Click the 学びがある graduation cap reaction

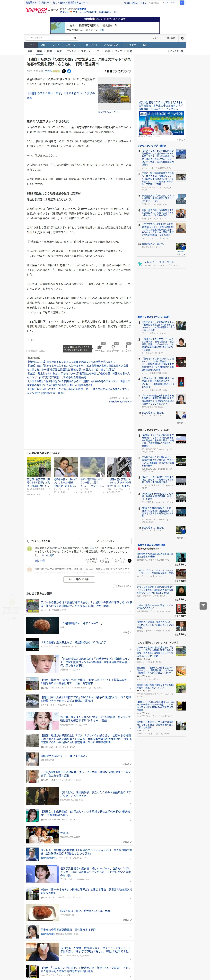point(100,347)
